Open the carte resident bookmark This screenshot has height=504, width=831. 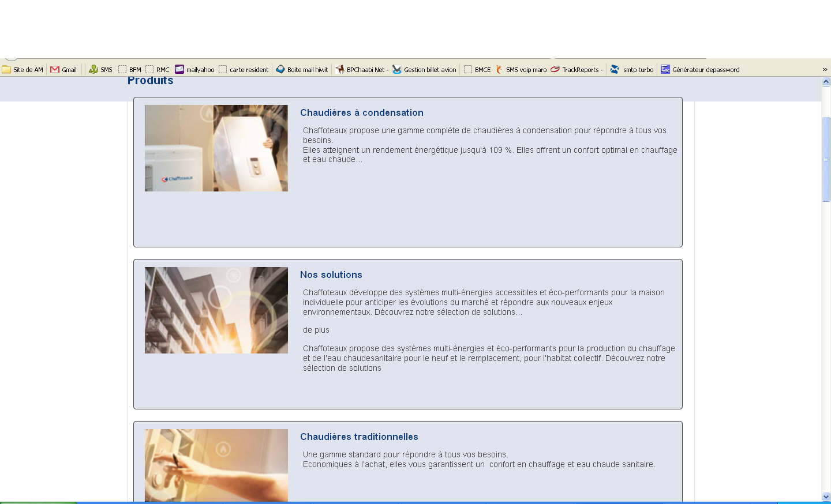pos(244,70)
